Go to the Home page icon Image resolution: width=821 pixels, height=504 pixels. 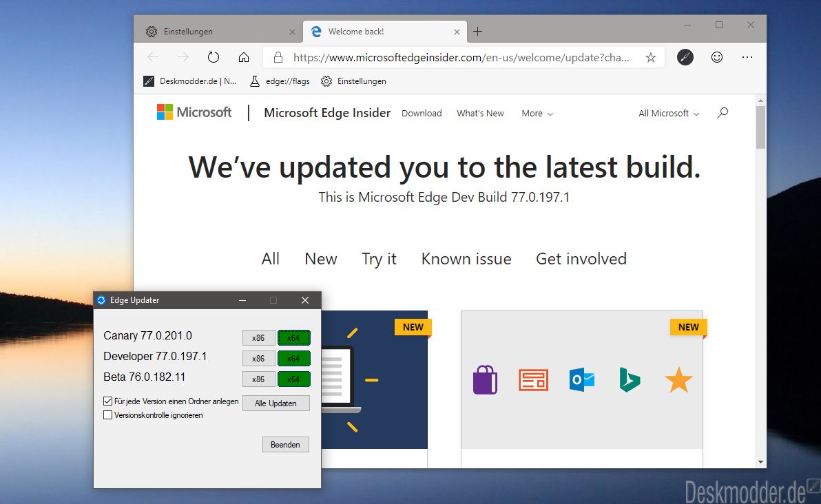coord(243,57)
